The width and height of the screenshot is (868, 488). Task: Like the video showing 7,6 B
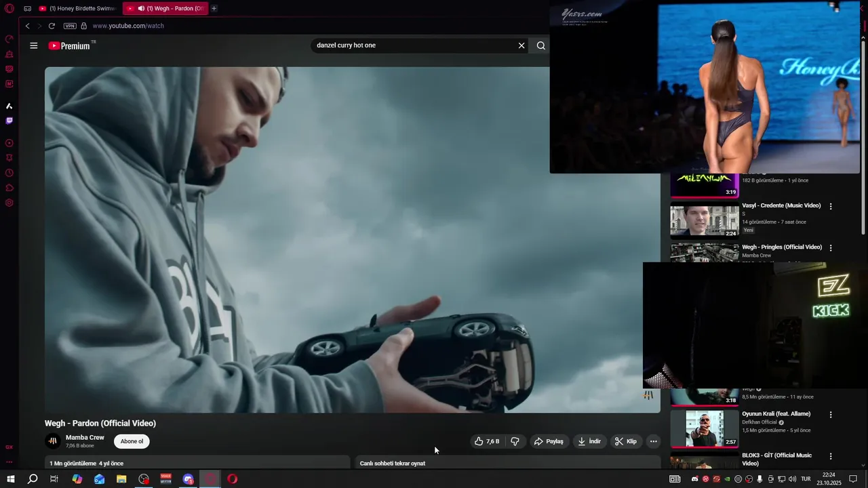coord(487,441)
